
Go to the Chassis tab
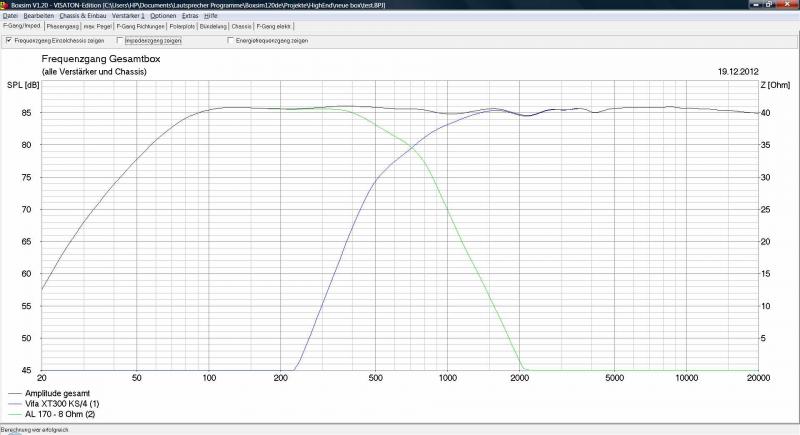(242, 26)
